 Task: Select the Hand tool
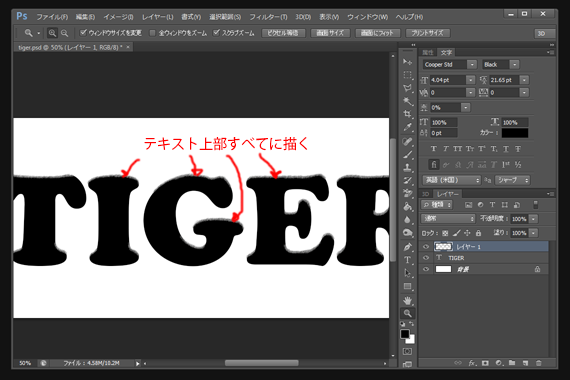point(408,300)
